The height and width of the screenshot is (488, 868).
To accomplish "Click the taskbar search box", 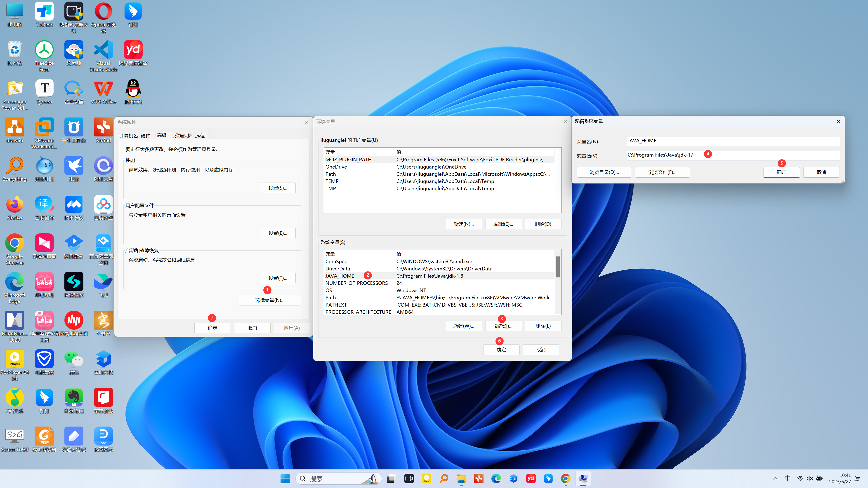I will tap(338, 479).
